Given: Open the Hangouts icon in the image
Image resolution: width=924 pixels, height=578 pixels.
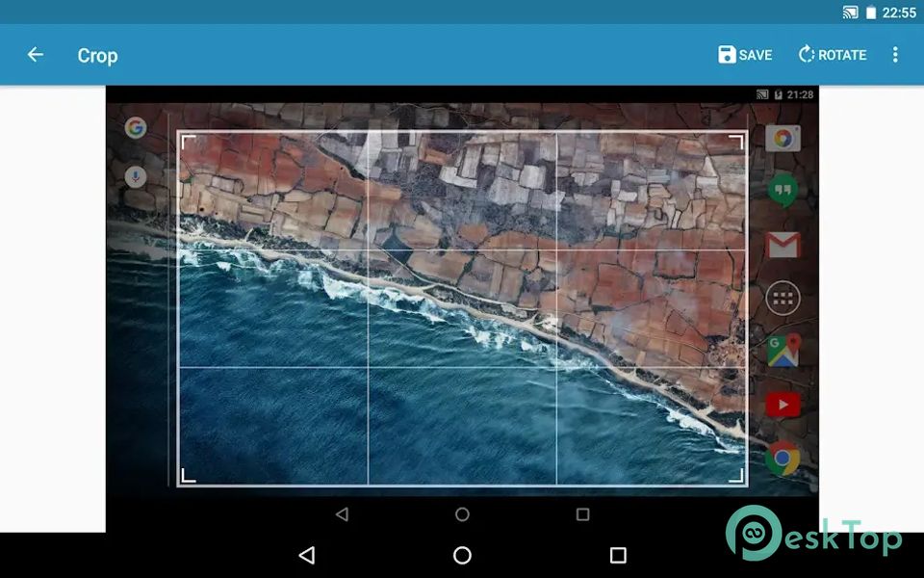Looking at the screenshot, I should [x=783, y=191].
